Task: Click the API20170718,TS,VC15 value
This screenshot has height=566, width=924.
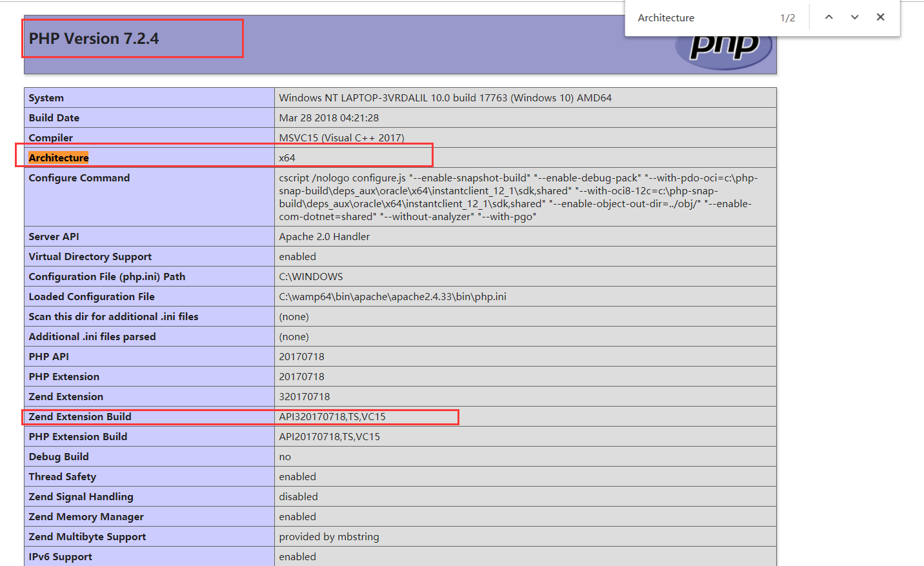Action: pyautogui.click(x=330, y=437)
